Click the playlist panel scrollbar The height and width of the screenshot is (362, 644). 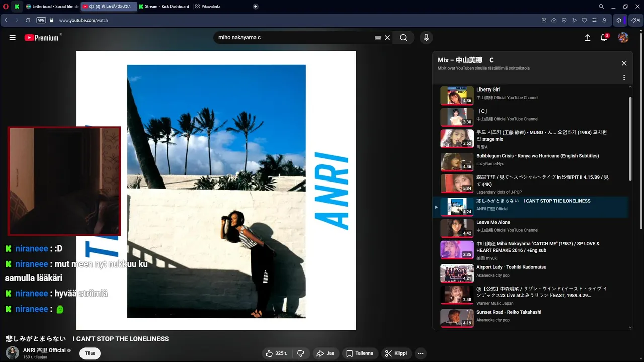[630, 139]
